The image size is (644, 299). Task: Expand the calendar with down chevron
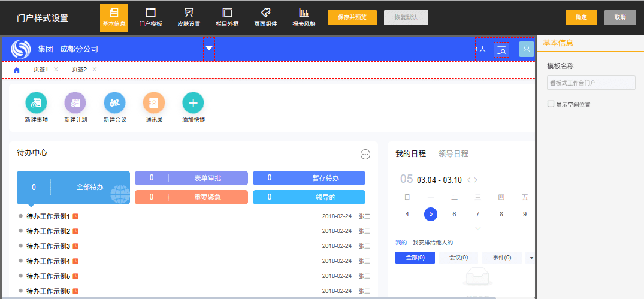pyautogui.click(x=477, y=228)
